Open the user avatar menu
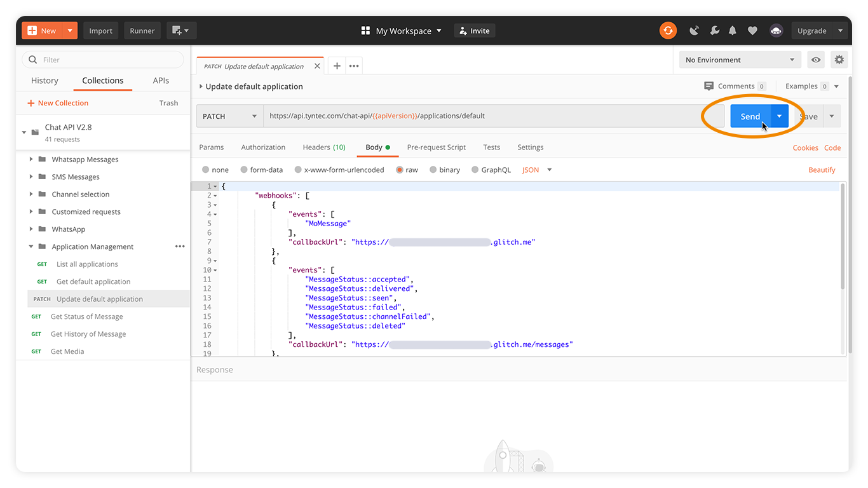Screen dimensions: 868x488 click(776, 30)
